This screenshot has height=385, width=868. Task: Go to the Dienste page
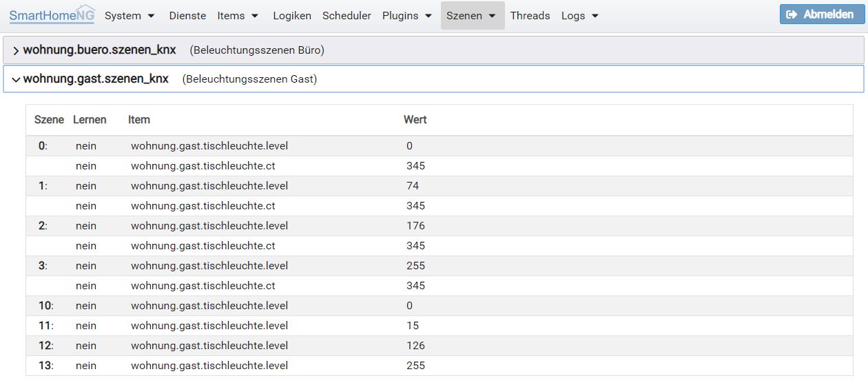(x=187, y=15)
